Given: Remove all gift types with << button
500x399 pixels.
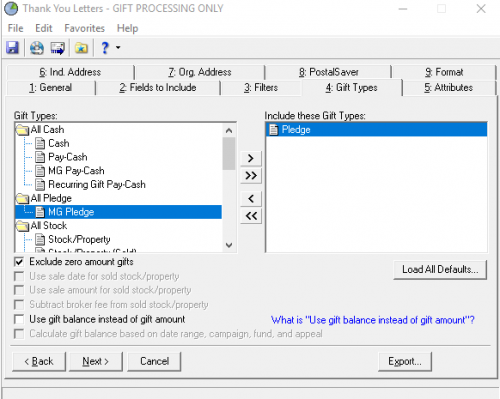Looking at the screenshot, I should (251, 216).
